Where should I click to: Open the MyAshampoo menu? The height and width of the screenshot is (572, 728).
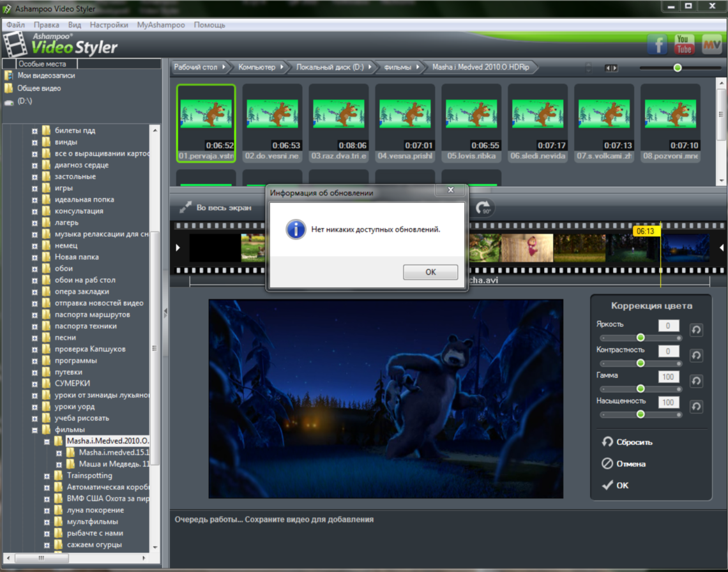[x=161, y=25]
